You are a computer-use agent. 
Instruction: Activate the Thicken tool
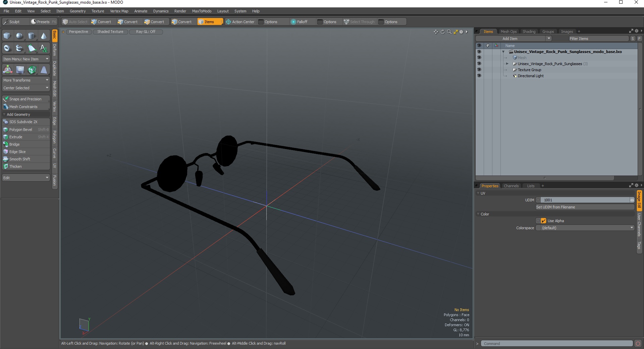coord(26,166)
